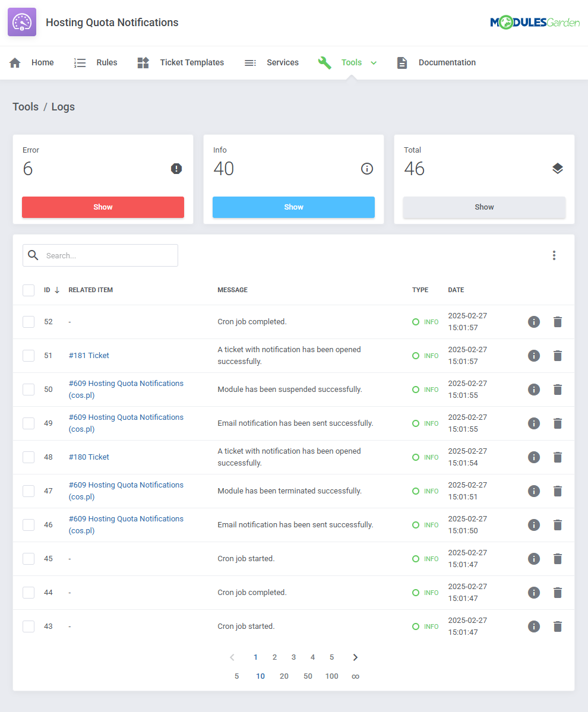
Task: Go to the next page arrow
Action: point(355,657)
